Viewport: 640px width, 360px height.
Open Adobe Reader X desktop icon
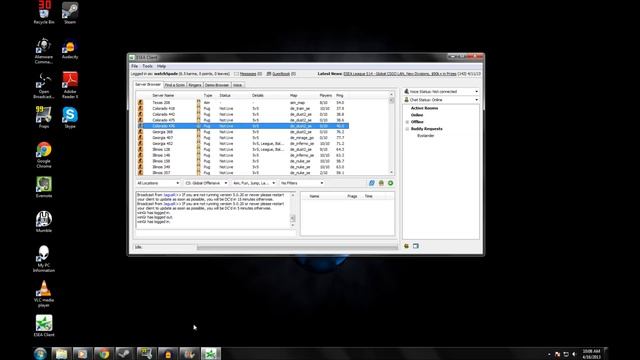70,85
